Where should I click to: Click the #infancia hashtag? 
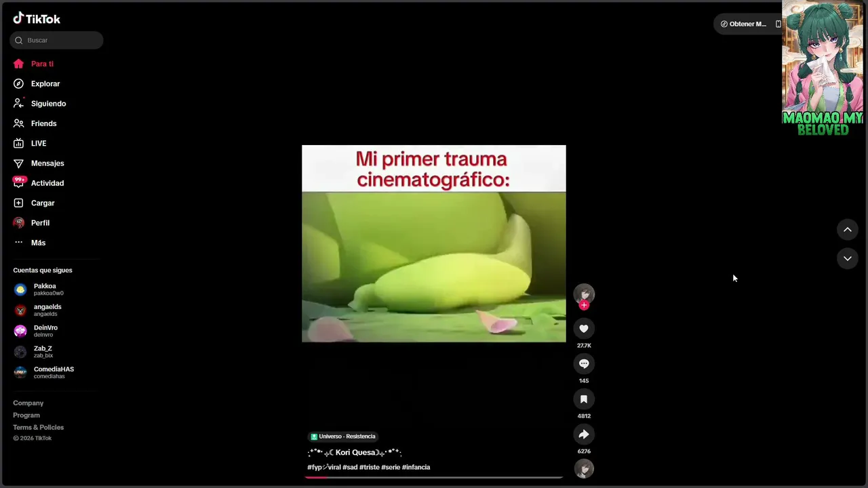[x=416, y=467]
